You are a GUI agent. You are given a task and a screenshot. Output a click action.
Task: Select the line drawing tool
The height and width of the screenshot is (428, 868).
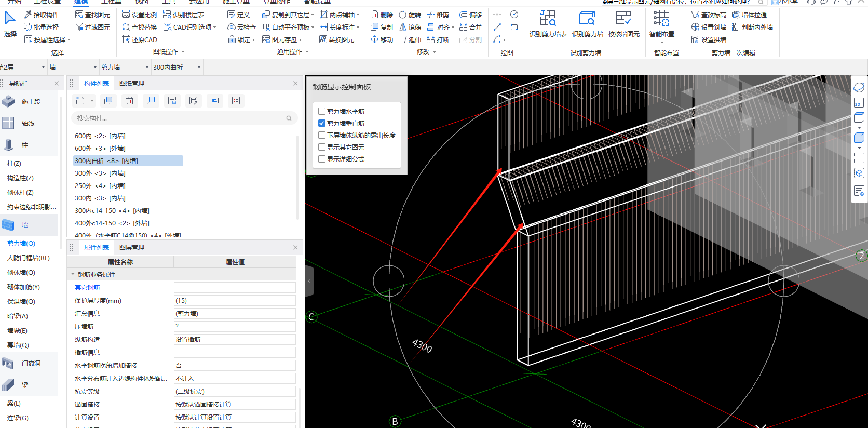(497, 27)
